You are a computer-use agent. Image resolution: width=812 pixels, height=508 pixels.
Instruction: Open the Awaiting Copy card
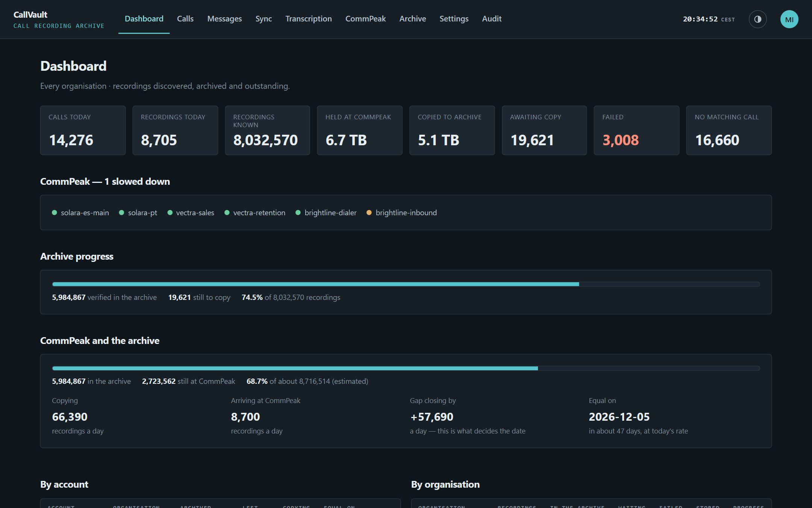pyautogui.click(x=544, y=130)
